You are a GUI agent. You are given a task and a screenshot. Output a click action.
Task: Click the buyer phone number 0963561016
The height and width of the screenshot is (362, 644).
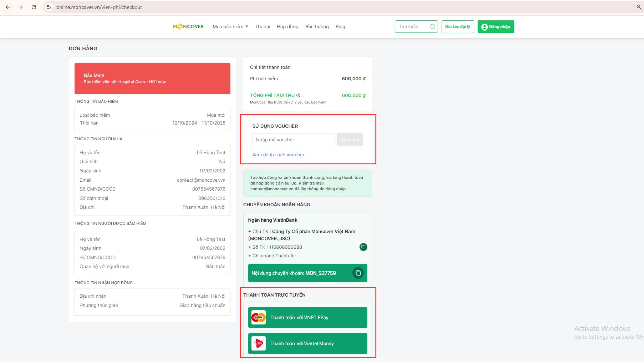point(212,198)
